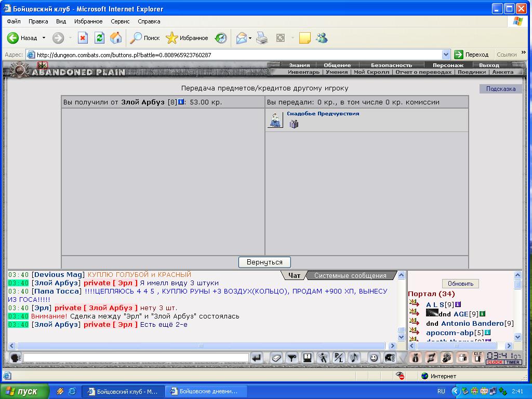Image resolution: width=532 pixels, height=399 pixels.
Task: Open the Инвентарь link
Action: 303,72
